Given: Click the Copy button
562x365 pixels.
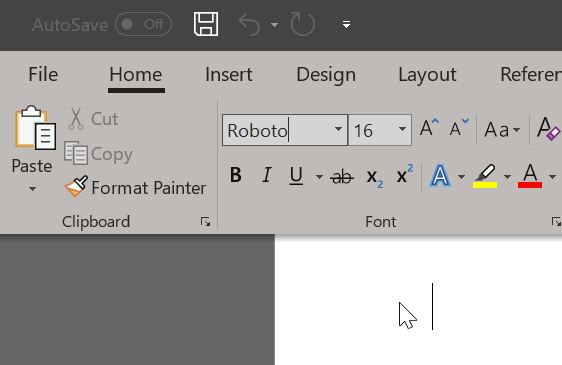Looking at the screenshot, I should click(99, 154).
